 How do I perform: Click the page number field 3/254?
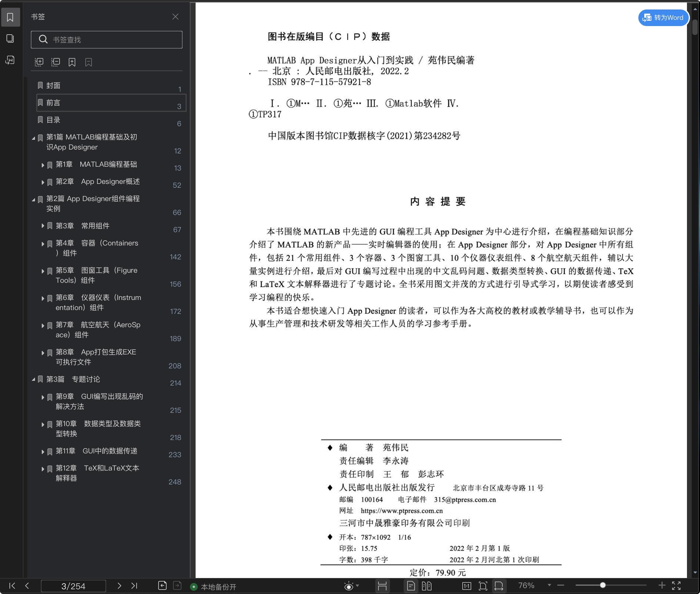coord(73,586)
